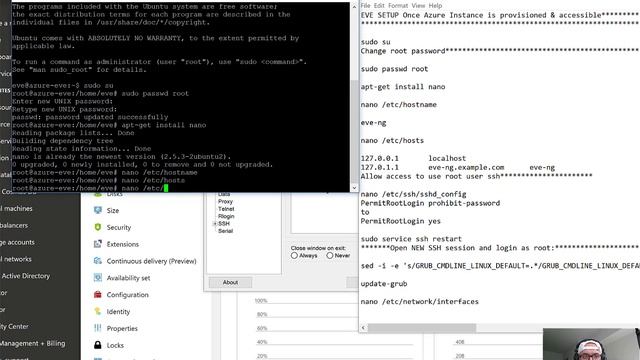Select the Always radio button in PuTTY
Image resolution: width=640 pixels, height=360 pixels.
[x=294, y=256]
